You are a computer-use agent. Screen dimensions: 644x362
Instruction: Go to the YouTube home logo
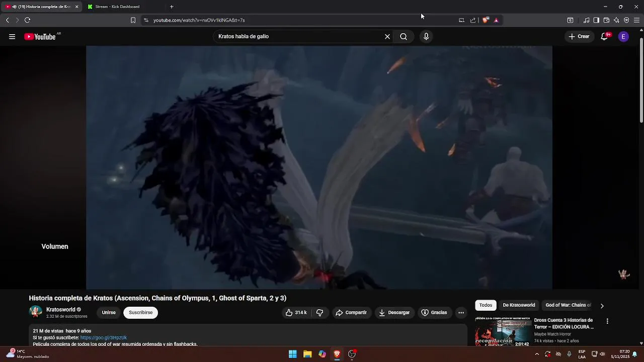[40, 37]
